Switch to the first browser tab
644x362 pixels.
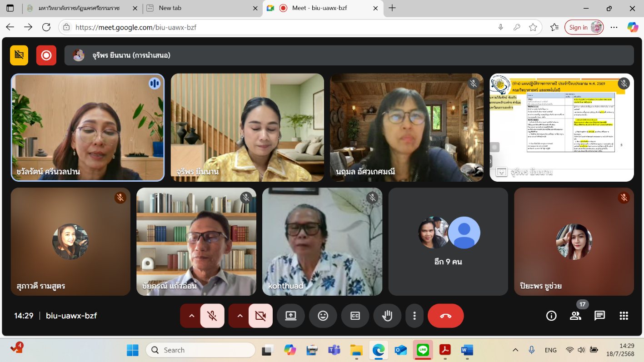77,8
